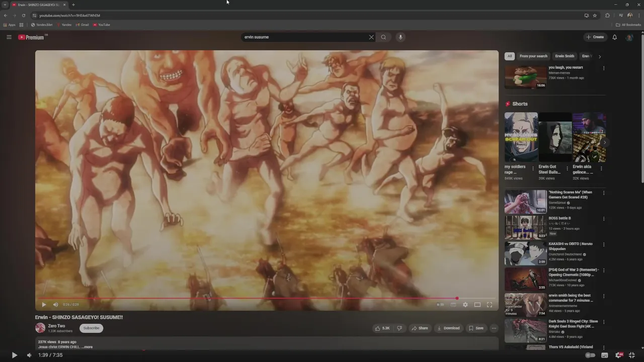Clear the search text with the X
Viewport: 644px width, 362px height.
pyautogui.click(x=371, y=37)
